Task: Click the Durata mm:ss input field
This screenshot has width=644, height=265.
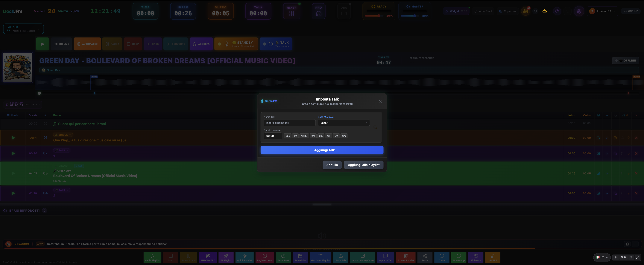Action: click(273, 136)
